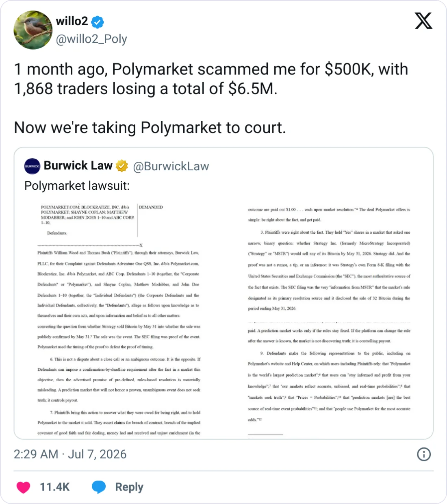The height and width of the screenshot is (504, 447).
Task: Click the Reply button label
Action: pyautogui.click(x=129, y=487)
